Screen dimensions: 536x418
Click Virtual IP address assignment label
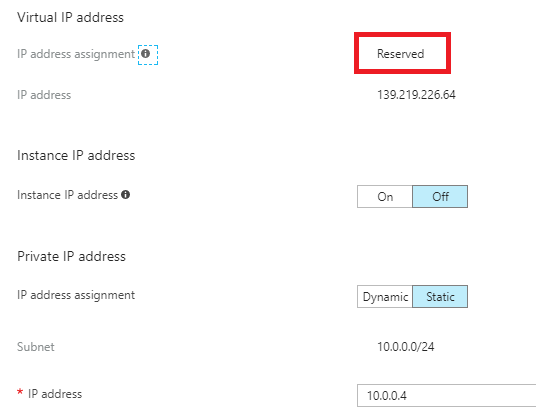[x=76, y=54]
